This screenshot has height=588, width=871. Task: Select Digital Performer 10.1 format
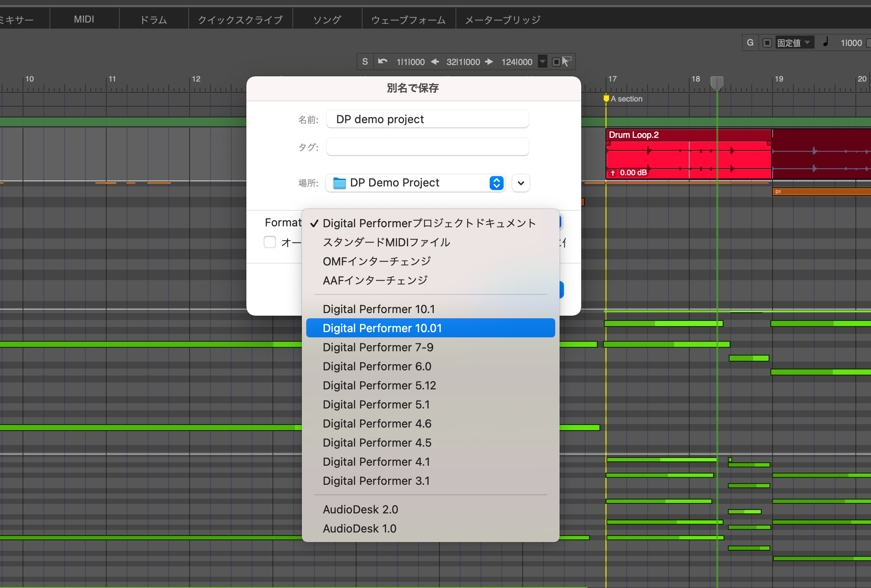pyautogui.click(x=430, y=309)
